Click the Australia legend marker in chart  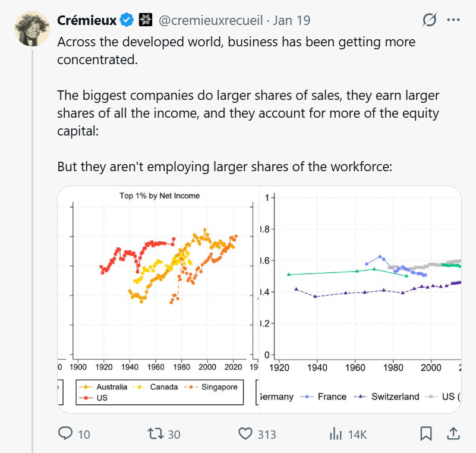click(x=87, y=387)
